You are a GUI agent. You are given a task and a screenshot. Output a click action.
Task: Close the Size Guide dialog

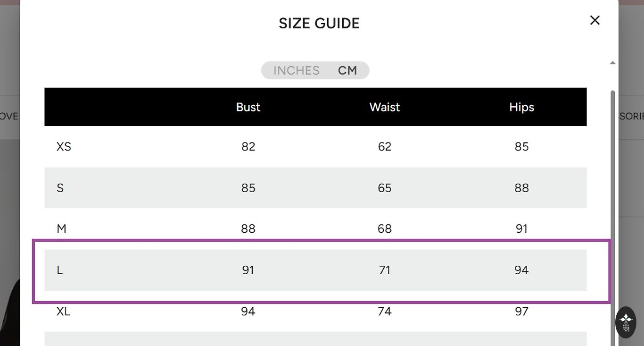click(x=595, y=20)
